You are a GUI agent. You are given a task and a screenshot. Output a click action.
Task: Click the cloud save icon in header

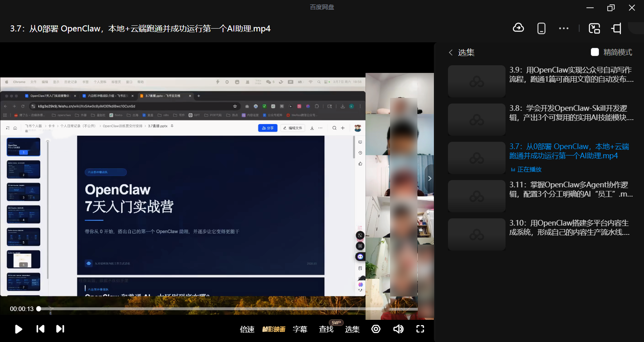pyautogui.click(x=518, y=28)
